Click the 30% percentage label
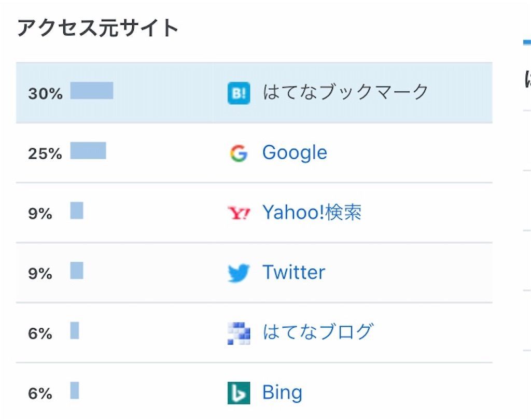Image resolution: width=531 pixels, height=420 pixels. pyautogui.click(x=46, y=93)
